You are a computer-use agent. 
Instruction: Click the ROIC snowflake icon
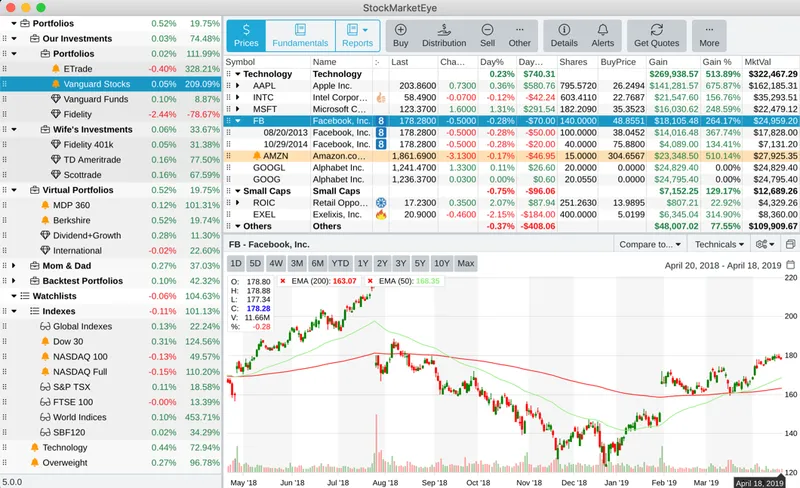381,203
